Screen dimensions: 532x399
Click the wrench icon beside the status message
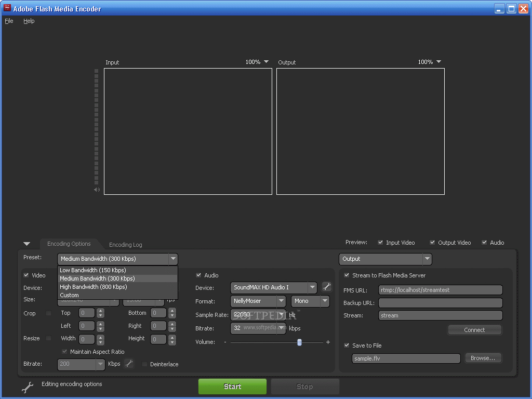[27, 387]
